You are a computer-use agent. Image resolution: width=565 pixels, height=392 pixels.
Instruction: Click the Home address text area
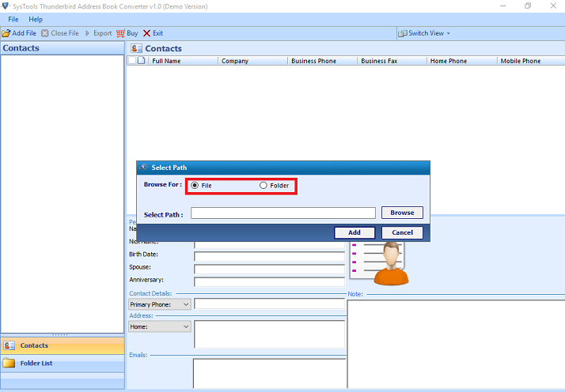click(x=269, y=334)
